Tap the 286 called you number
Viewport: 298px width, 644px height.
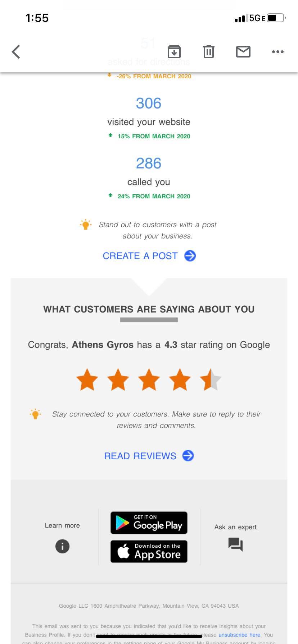149,164
